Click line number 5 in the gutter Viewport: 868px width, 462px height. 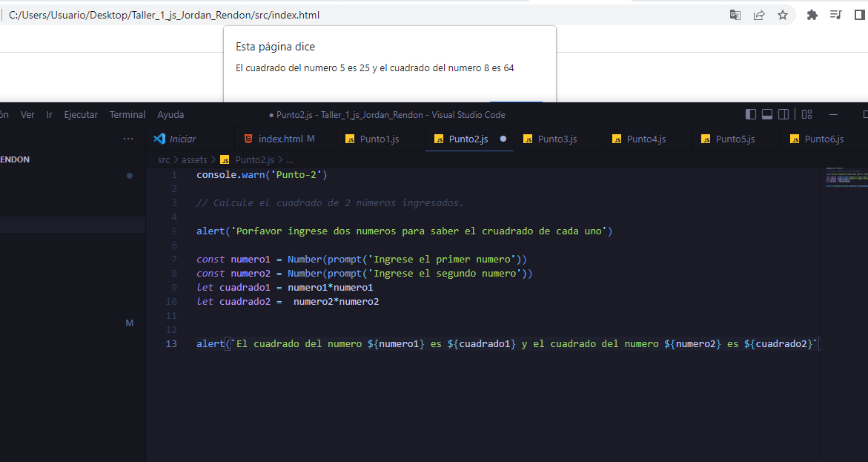coord(174,231)
